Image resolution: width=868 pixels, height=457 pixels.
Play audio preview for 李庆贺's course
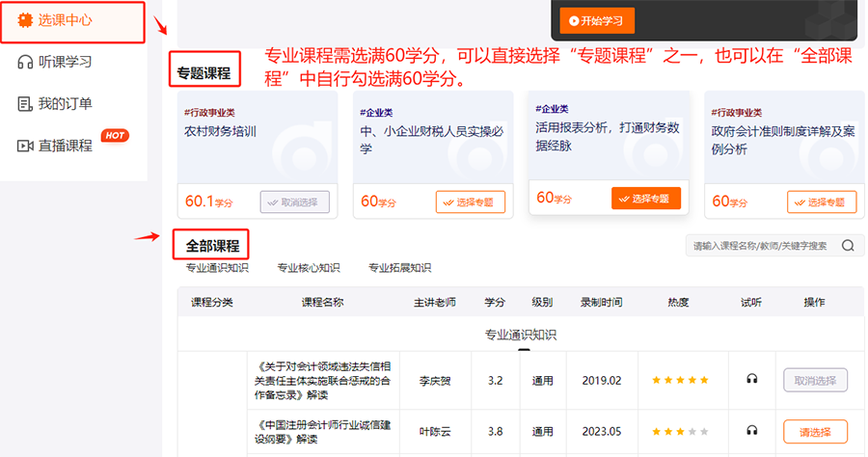pyautogui.click(x=752, y=380)
